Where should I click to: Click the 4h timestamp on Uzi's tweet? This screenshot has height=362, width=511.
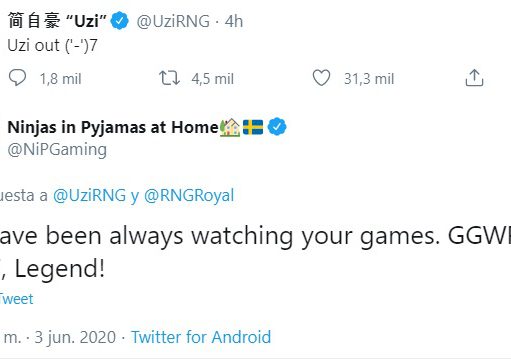coord(234,21)
